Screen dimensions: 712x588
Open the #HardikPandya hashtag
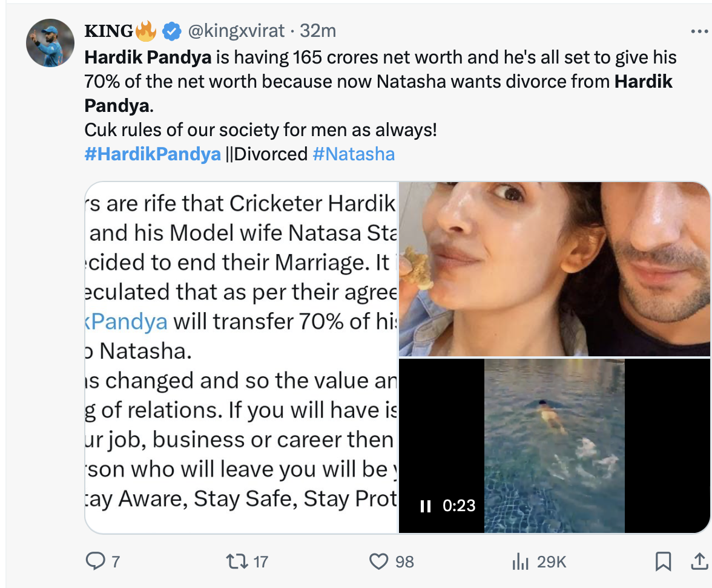pos(153,154)
